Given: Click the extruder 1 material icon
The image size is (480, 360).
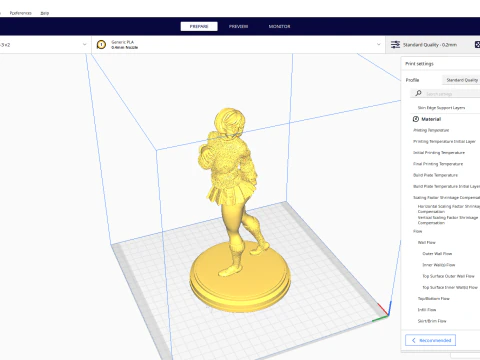Looking at the screenshot, I should tap(101, 44).
